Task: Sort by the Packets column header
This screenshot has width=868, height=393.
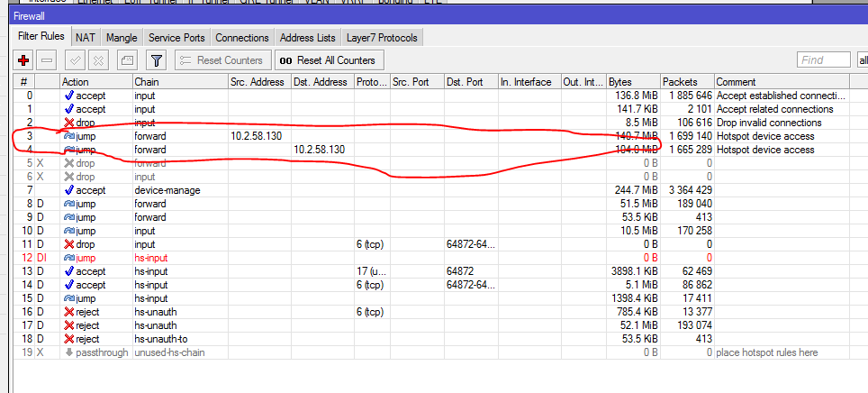Action: pos(688,82)
